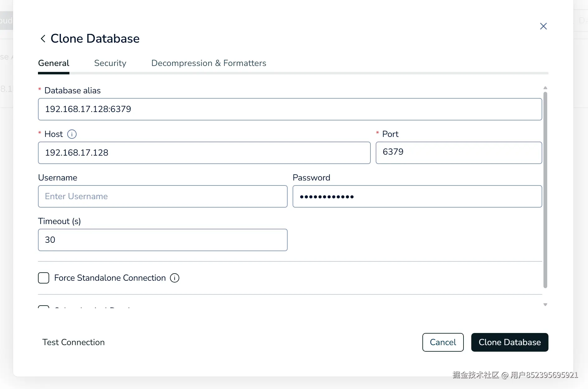588x389 pixels.
Task: Focus the Host input field
Action: tap(204, 153)
